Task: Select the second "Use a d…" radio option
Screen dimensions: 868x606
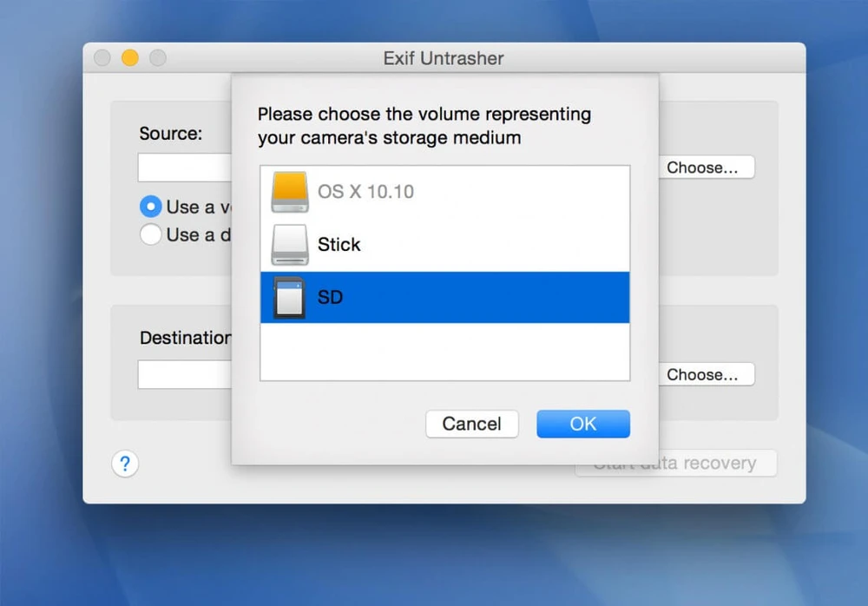Action: pos(150,234)
